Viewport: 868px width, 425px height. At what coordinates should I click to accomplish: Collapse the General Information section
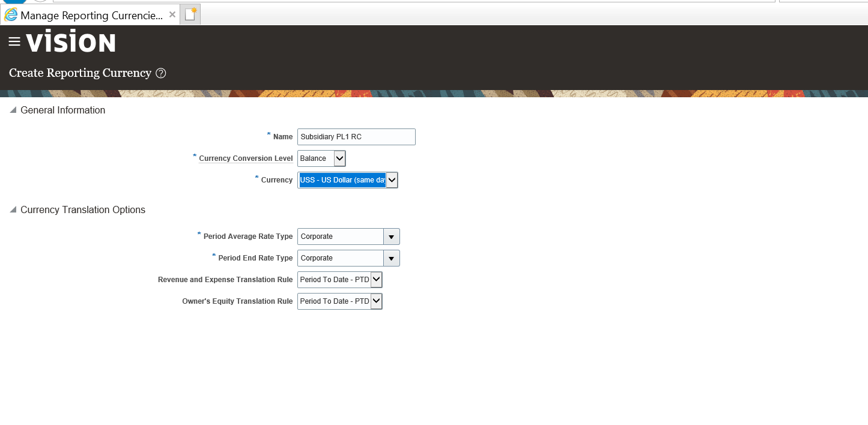coord(13,110)
